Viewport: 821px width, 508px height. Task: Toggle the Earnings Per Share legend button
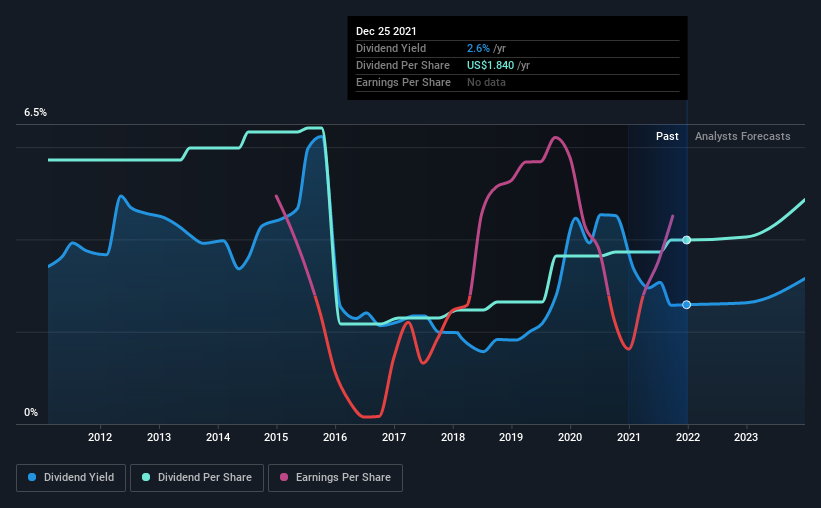point(335,478)
